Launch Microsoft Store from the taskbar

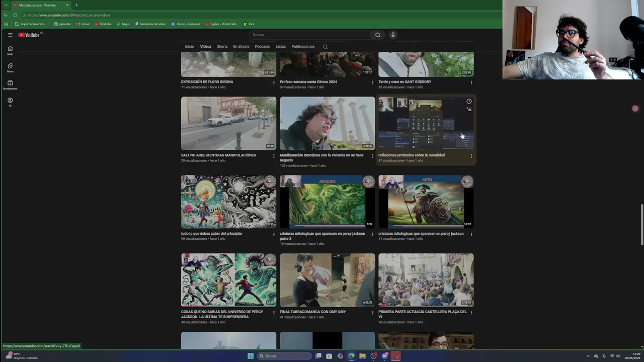329,356
